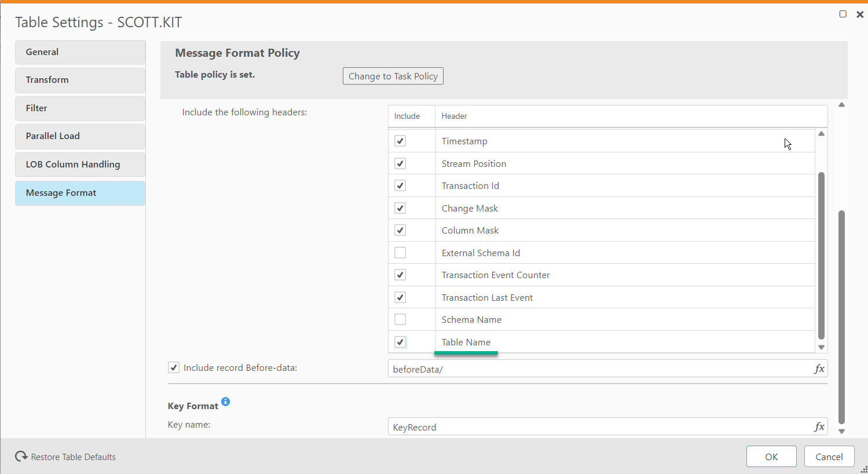Click the Key name input field
This screenshot has height=474, width=868.
click(599, 427)
